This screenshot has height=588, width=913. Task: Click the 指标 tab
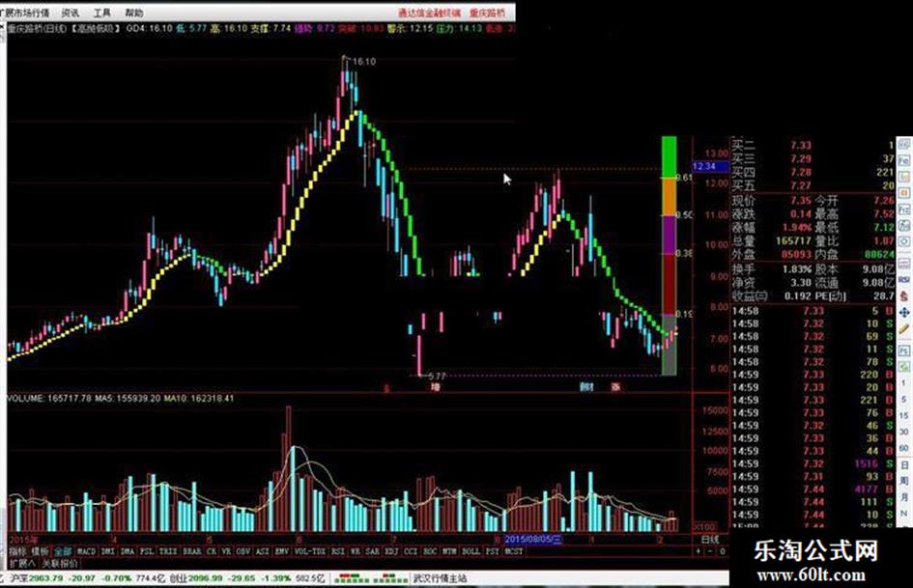coord(16,550)
